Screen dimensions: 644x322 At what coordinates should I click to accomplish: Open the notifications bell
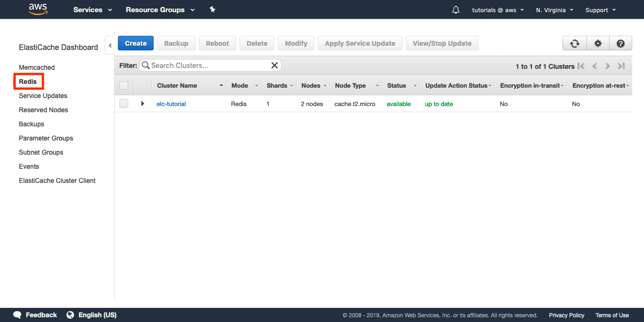coord(455,10)
